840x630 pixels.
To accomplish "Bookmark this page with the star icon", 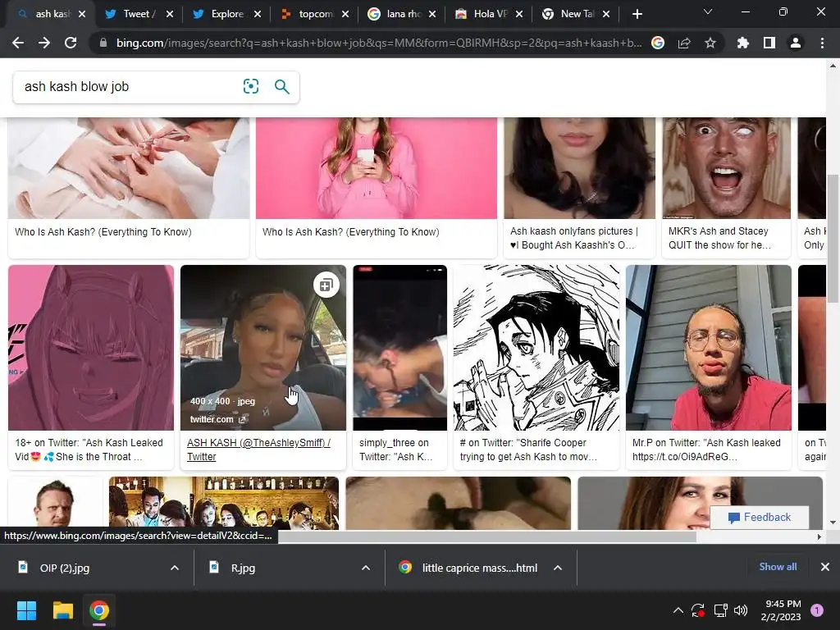I will (x=710, y=43).
